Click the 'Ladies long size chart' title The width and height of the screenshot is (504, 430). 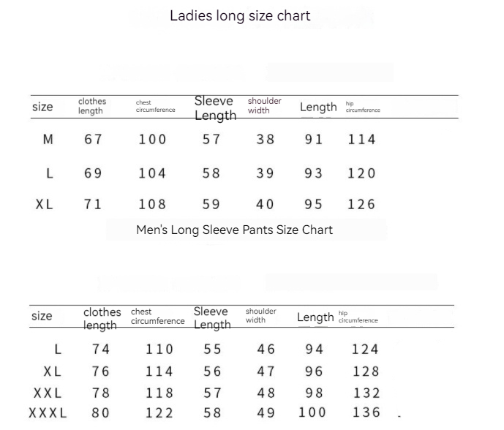240,15
